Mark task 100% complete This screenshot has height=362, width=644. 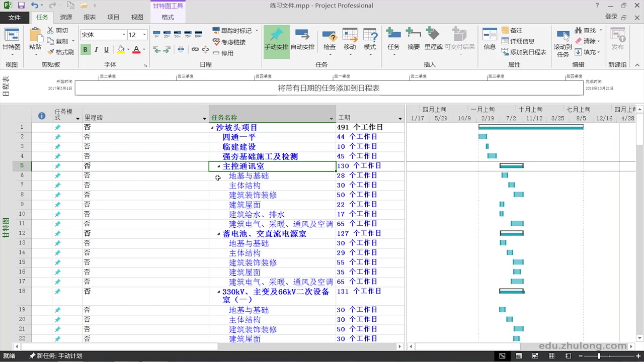coord(198,34)
